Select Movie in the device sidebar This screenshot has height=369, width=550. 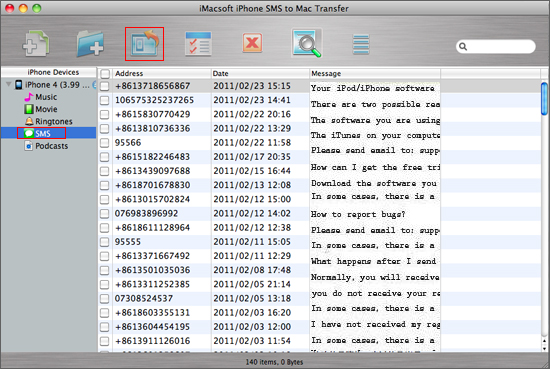tap(41, 109)
